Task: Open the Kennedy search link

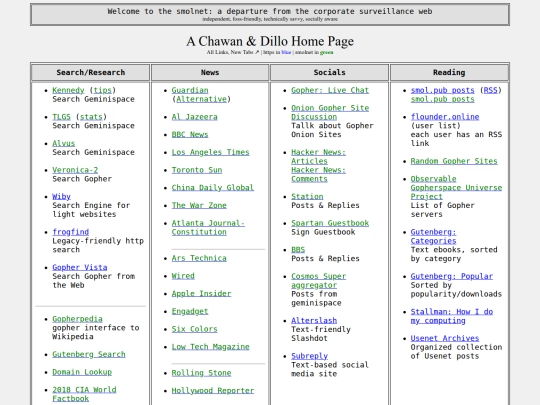Action: (68, 90)
